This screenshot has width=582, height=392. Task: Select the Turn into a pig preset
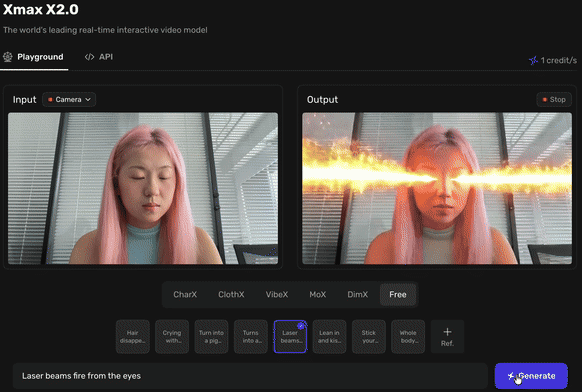[x=211, y=337]
